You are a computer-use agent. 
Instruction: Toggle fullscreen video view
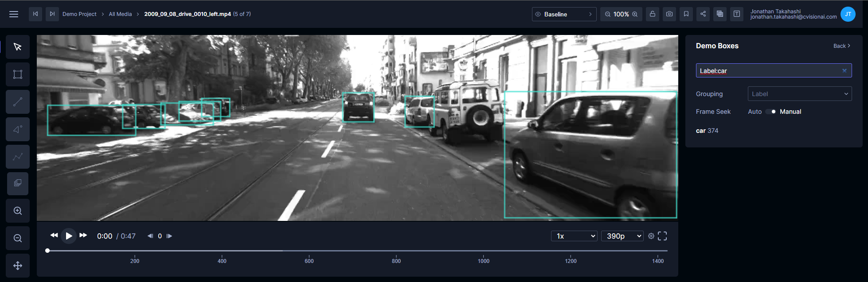pos(662,236)
